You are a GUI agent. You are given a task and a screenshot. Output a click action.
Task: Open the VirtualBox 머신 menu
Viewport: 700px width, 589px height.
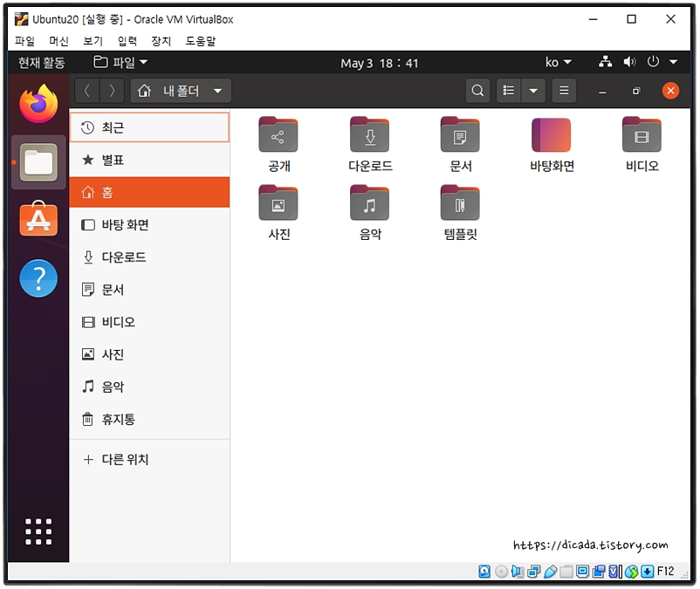pyautogui.click(x=58, y=41)
